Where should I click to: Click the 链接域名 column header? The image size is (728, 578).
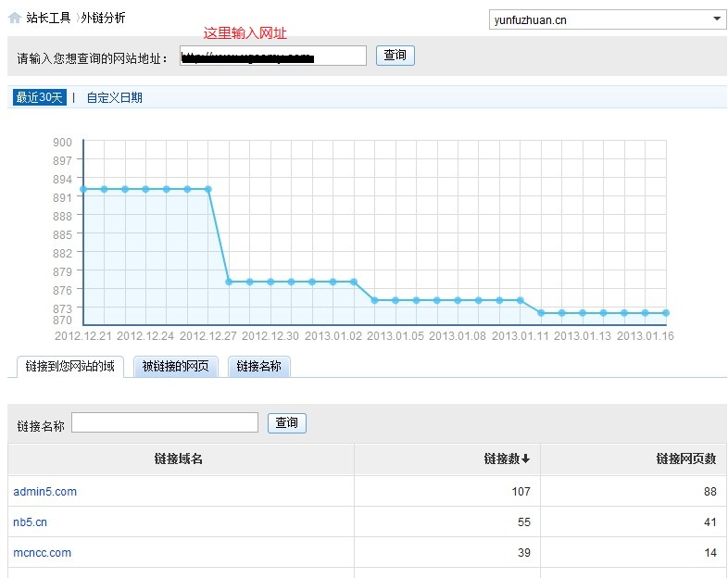179,459
